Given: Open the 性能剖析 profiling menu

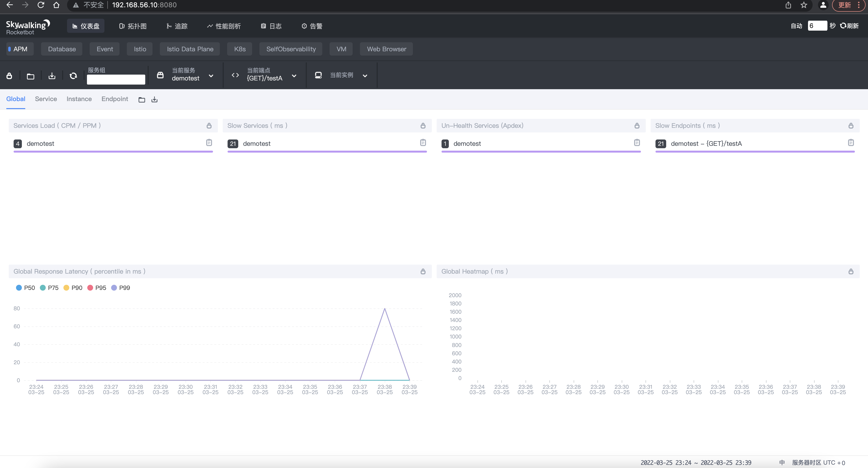Looking at the screenshot, I should pyautogui.click(x=224, y=26).
